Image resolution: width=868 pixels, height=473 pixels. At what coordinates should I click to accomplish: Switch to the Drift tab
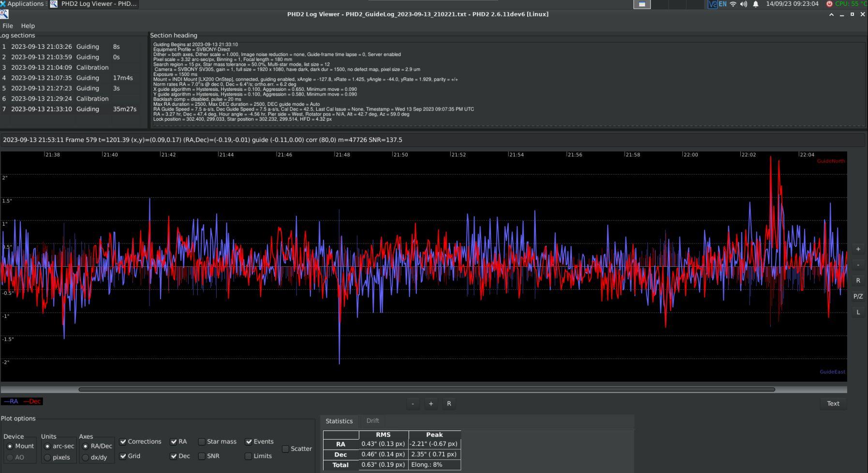coord(372,421)
